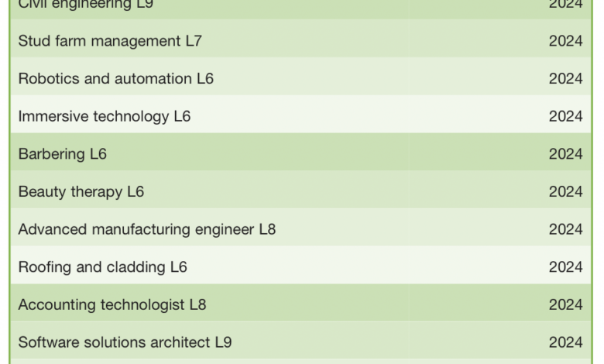Image resolution: width=604 pixels, height=364 pixels.
Task: Click the Stud farm management L7 row label
Action: tap(110, 41)
